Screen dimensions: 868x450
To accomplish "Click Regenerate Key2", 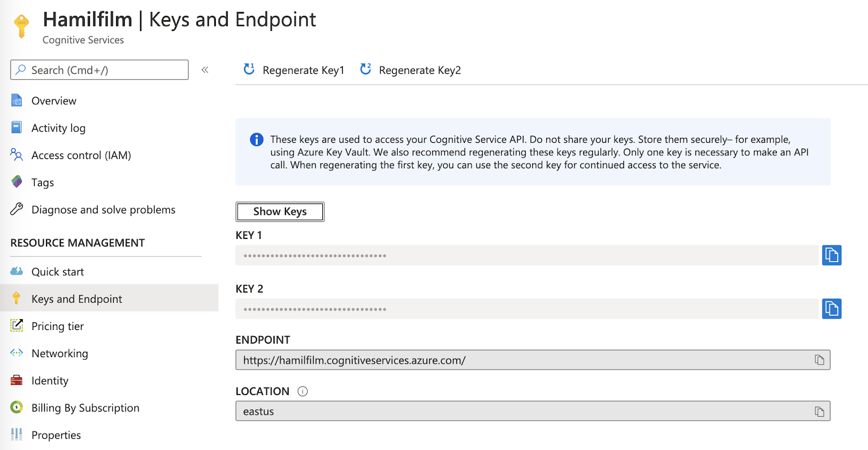I will click(411, 70).
